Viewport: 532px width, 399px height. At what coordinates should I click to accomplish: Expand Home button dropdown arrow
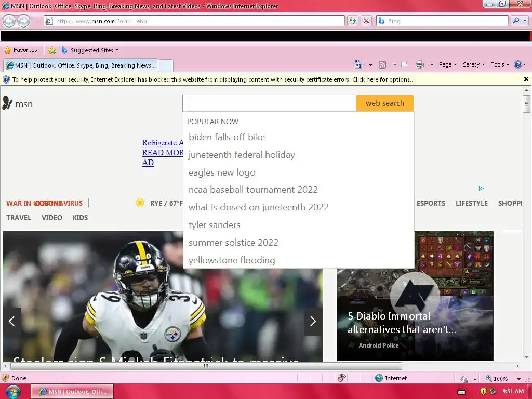click(x=370, y=65)
